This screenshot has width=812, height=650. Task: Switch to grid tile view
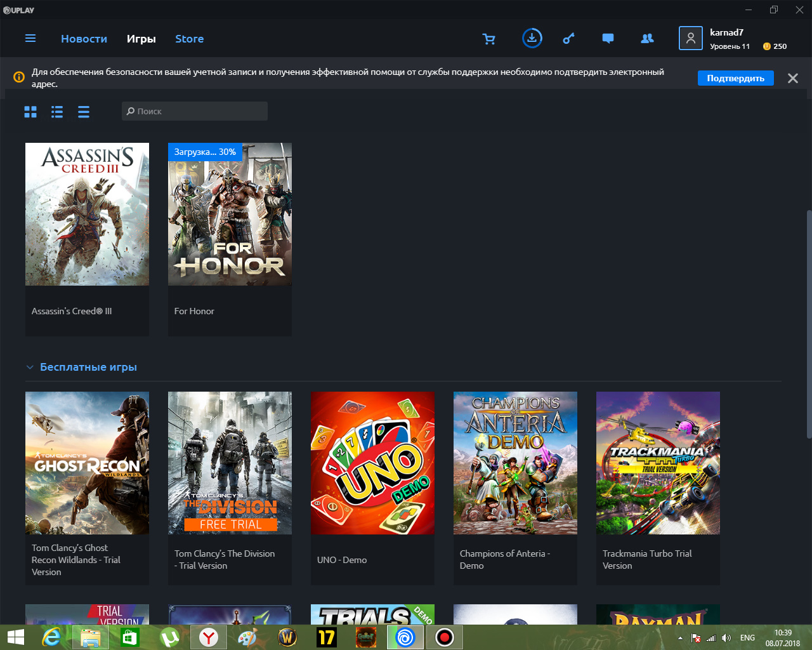30,112
